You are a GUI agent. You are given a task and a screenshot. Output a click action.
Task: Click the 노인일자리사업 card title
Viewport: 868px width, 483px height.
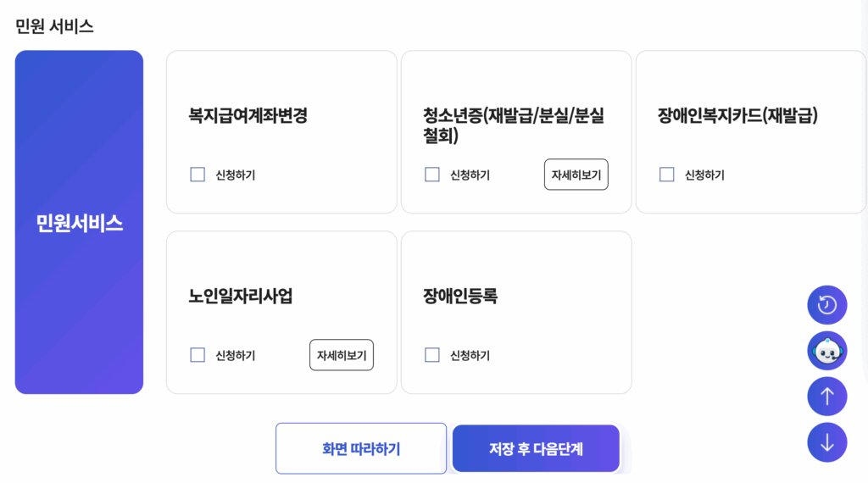(241, 296)
